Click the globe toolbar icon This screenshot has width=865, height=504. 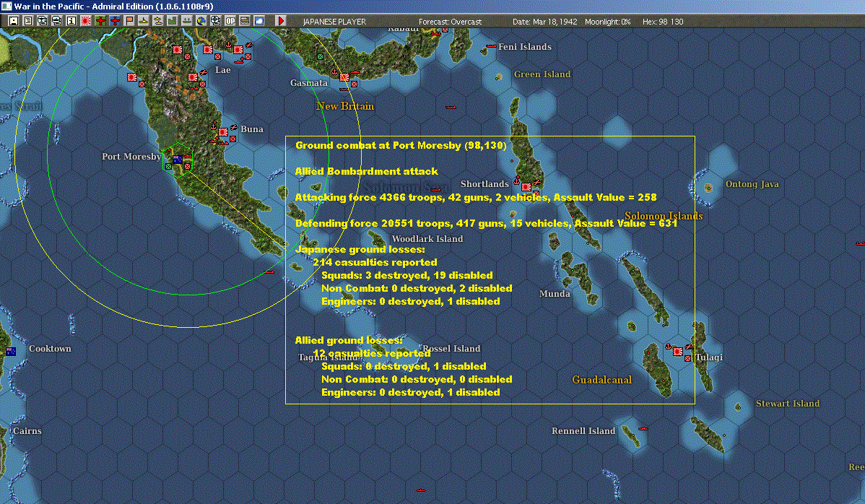tap(201, 21)
